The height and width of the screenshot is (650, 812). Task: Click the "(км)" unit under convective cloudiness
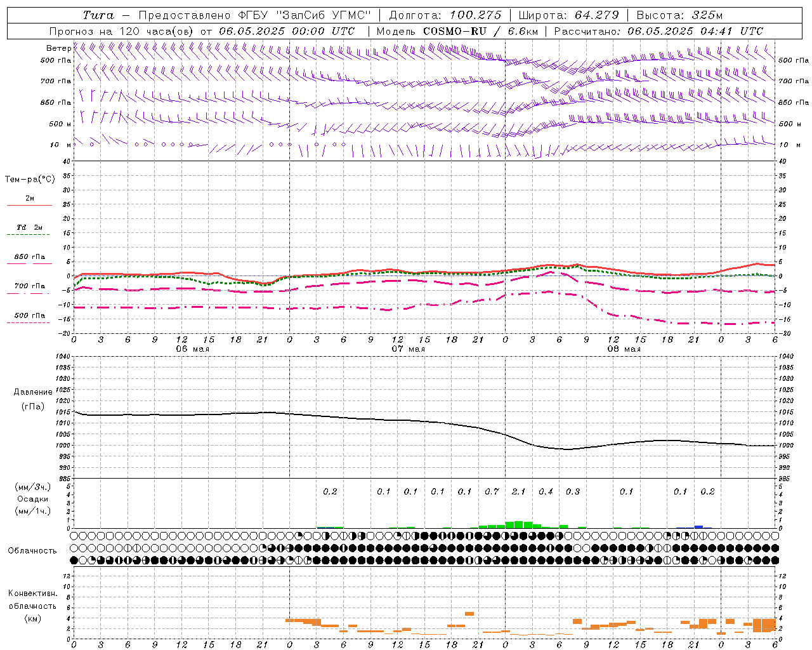pyautogui.click(x=32, y=618)
